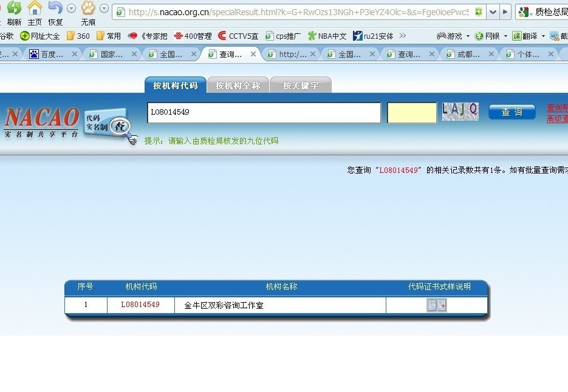This screenshot has width=568, height=392.
Task: Click the yellow captcha input box
Action: pos(412,113)
